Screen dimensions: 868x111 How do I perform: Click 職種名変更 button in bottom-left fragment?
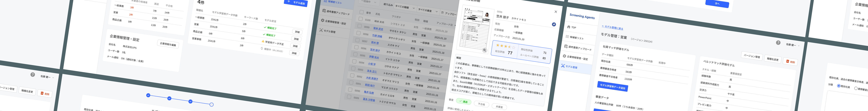pyautogui.click(x=27, y=91)
